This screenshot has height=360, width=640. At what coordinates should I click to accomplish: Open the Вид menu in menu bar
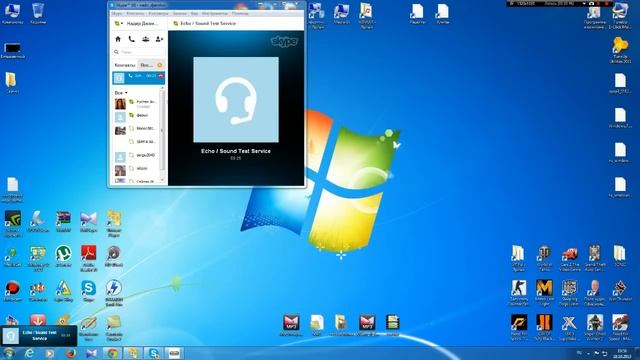pyautogui.click(x=194, y=13)
